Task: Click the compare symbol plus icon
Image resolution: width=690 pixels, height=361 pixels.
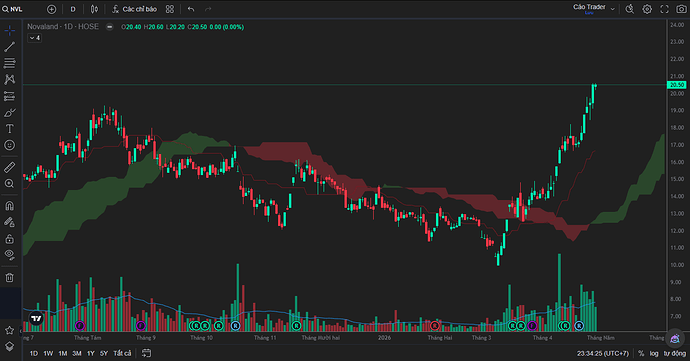Action: point(51,9)
